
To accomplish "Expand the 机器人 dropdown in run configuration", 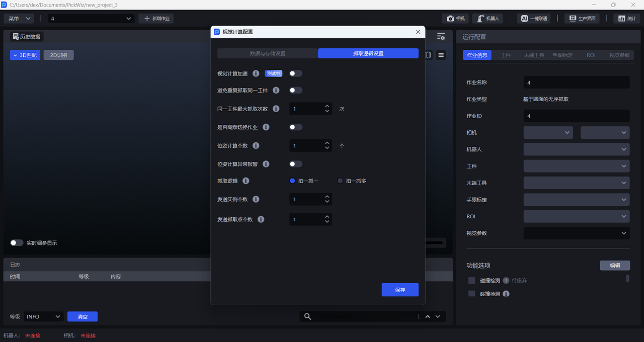I will (x=576, y=149).
